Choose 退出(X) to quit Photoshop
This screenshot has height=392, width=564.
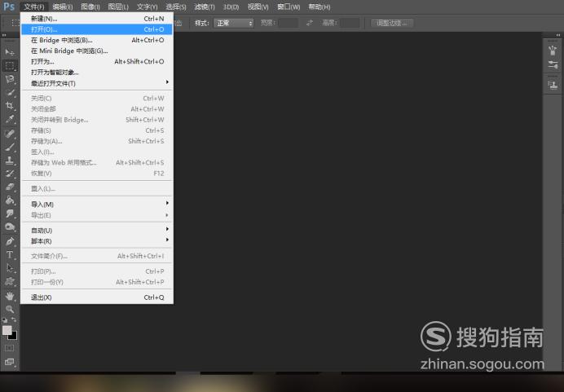tap(97, 297)
